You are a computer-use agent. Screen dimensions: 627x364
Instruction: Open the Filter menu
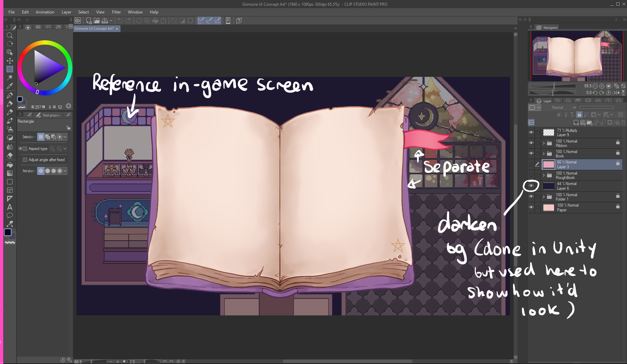116,12
